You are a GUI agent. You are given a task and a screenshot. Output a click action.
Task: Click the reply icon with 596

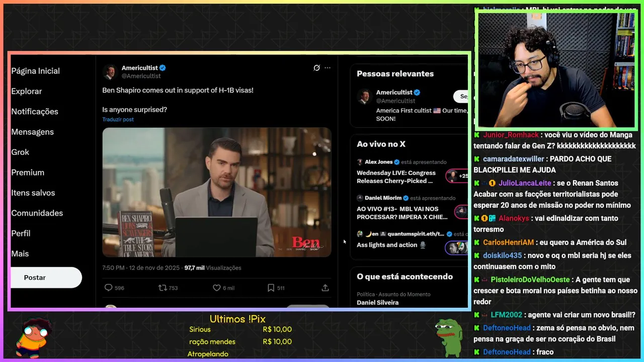[108, 288]
